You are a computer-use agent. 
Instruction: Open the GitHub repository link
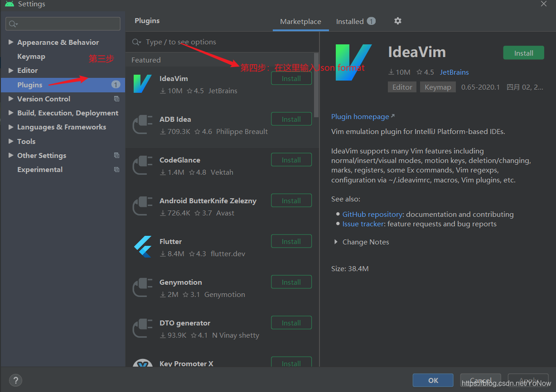[372, 214]
